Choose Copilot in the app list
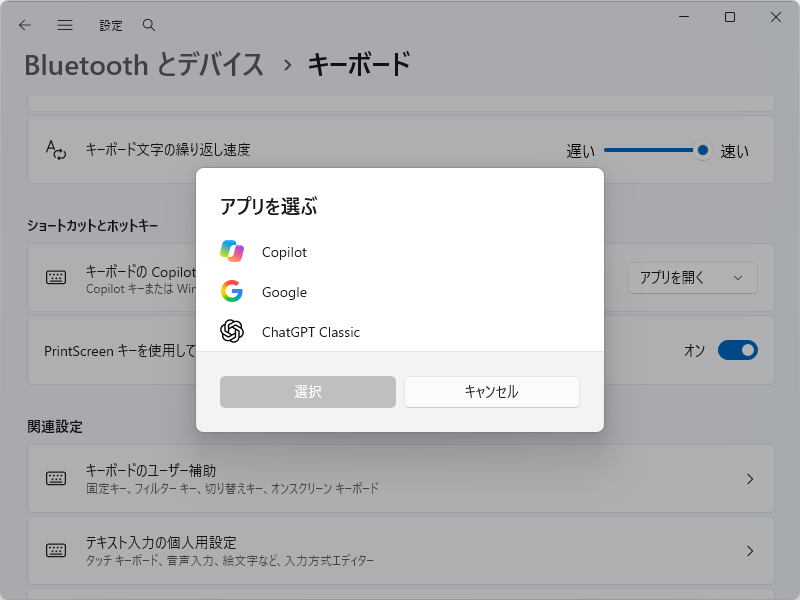Screen dimensions: 800x600 coord(400,252)
